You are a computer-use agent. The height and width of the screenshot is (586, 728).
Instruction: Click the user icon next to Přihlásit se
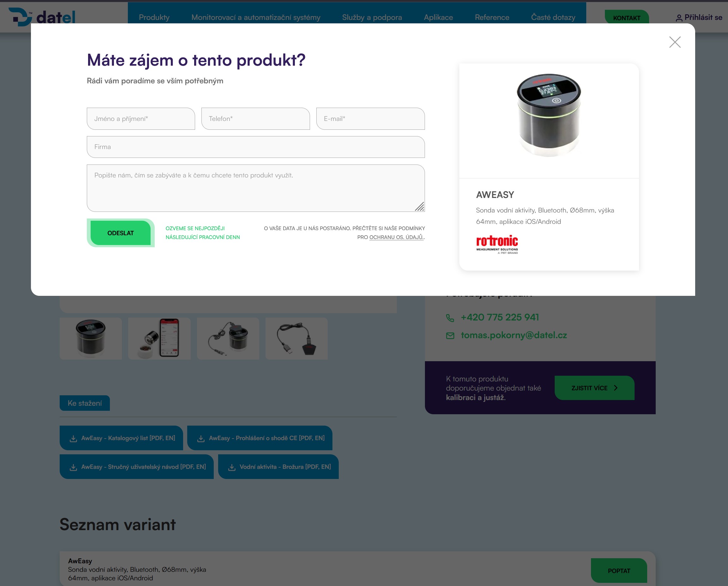pyautogui.click(x=679, y=18)
